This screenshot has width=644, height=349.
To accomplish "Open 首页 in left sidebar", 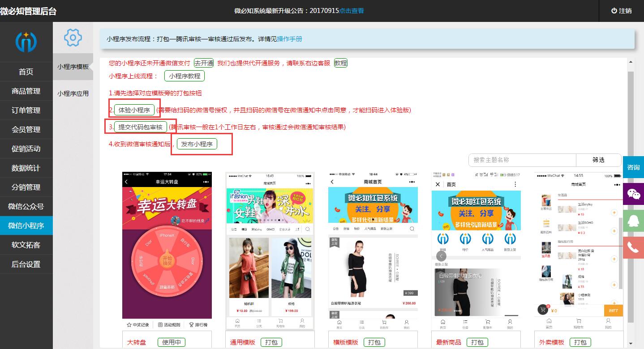I will pyautogui.click(x=26, y=72).
